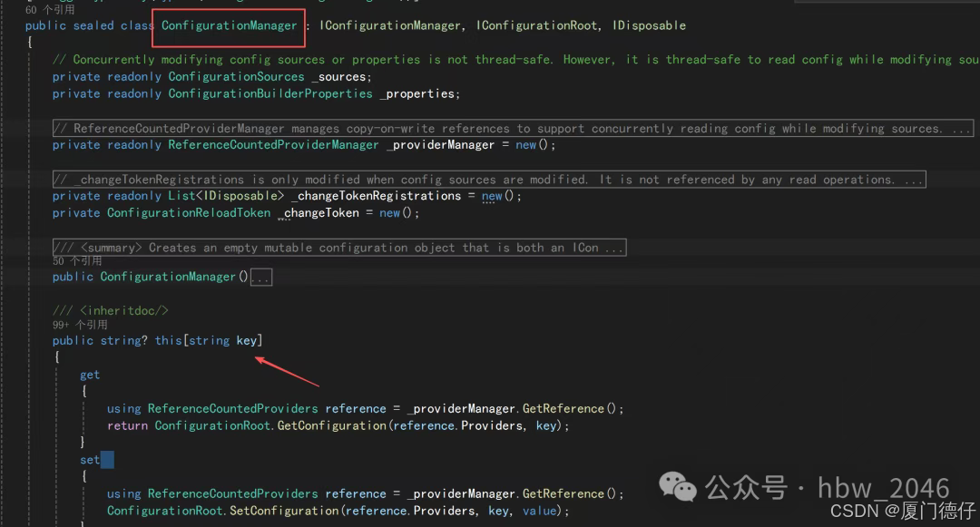
Task: Open the '60 个引用' references link above the class
Action: [49, 10]
